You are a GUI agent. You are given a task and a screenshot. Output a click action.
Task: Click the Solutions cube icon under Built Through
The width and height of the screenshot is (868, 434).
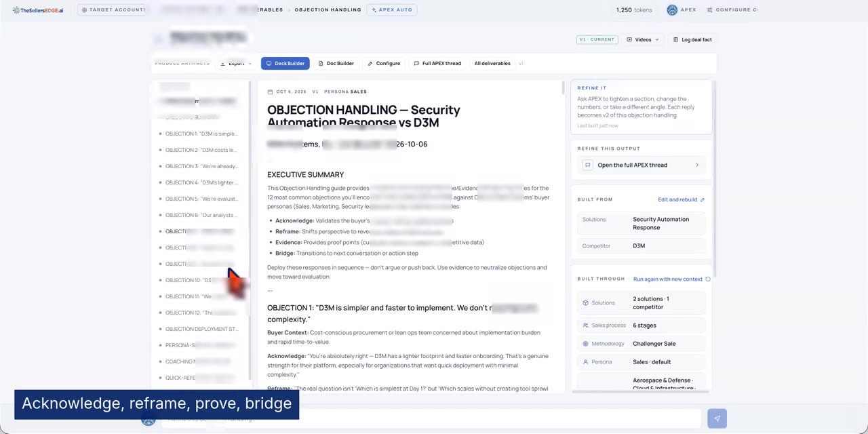coord(586,303)
